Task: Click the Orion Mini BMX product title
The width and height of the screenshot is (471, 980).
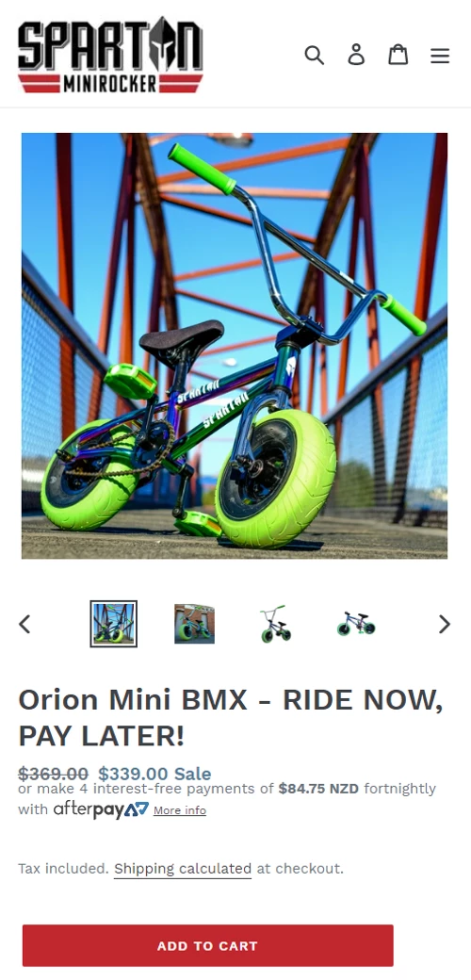Action: (231, 717)
